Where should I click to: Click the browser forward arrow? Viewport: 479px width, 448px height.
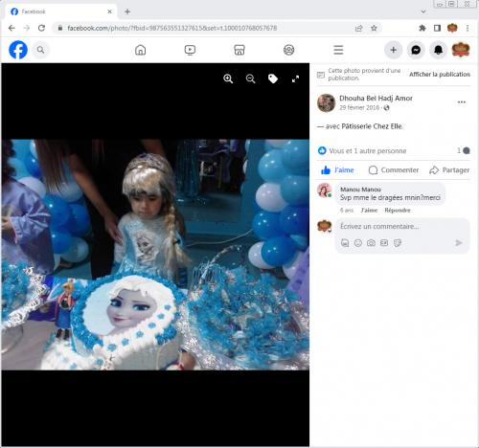click(x=27, y=28)
